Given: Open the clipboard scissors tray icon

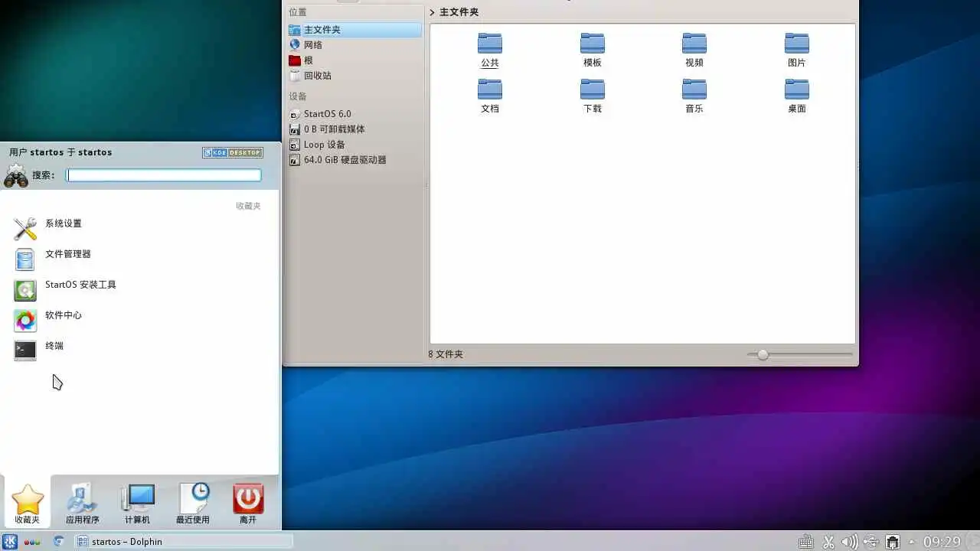Looking at the screenshot, I should 828,542.
